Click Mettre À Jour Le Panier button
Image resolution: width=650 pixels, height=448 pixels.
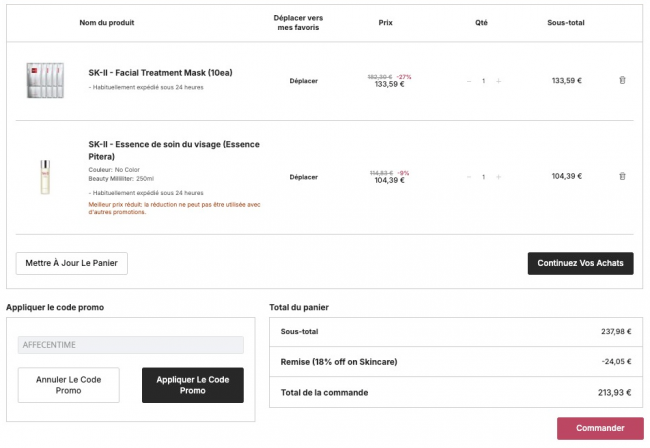point(72,263)
